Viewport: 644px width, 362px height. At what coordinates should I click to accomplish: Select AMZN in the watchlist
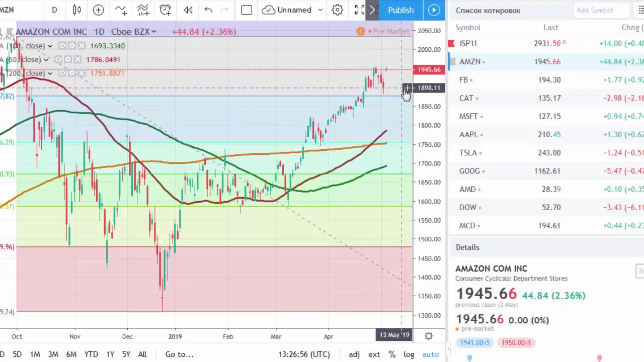[x=546, y=61]
